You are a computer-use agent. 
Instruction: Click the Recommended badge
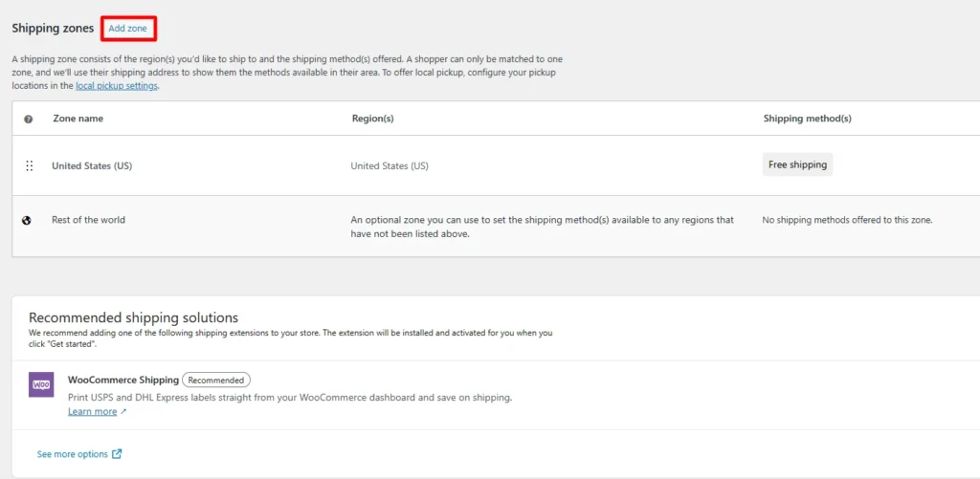pos(216,380)
